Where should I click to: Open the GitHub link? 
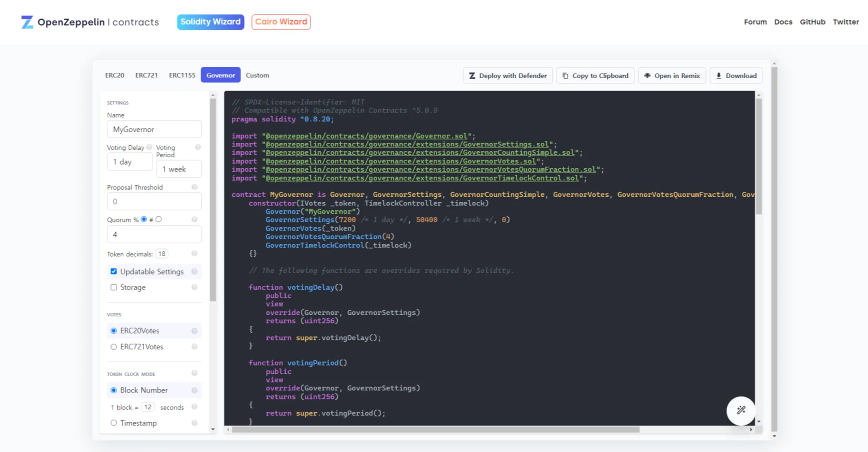coord(813,22)
